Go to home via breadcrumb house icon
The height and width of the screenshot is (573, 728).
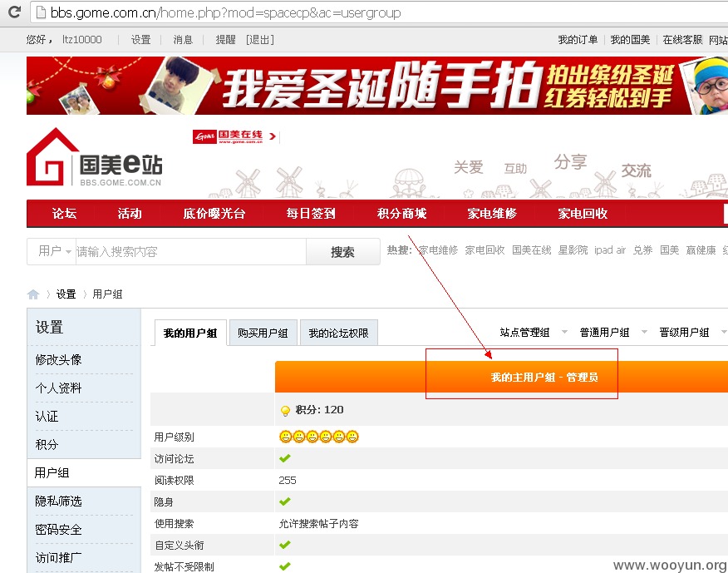(33, 294)
